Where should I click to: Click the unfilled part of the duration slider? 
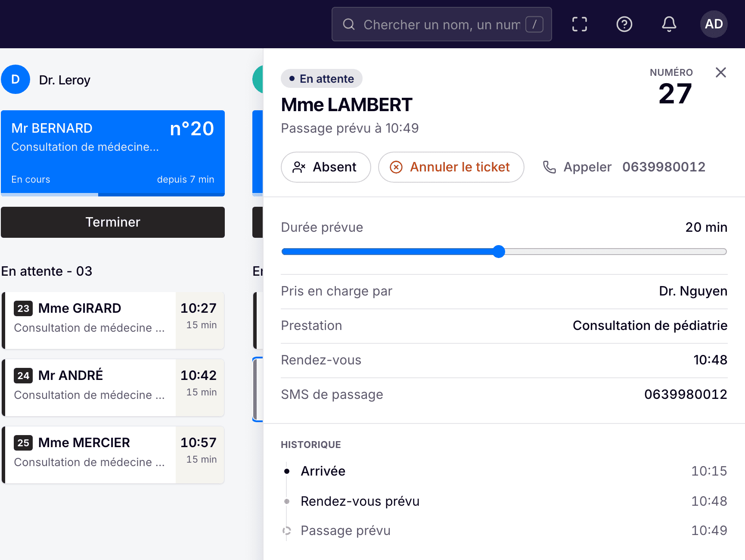pos(616,252)
